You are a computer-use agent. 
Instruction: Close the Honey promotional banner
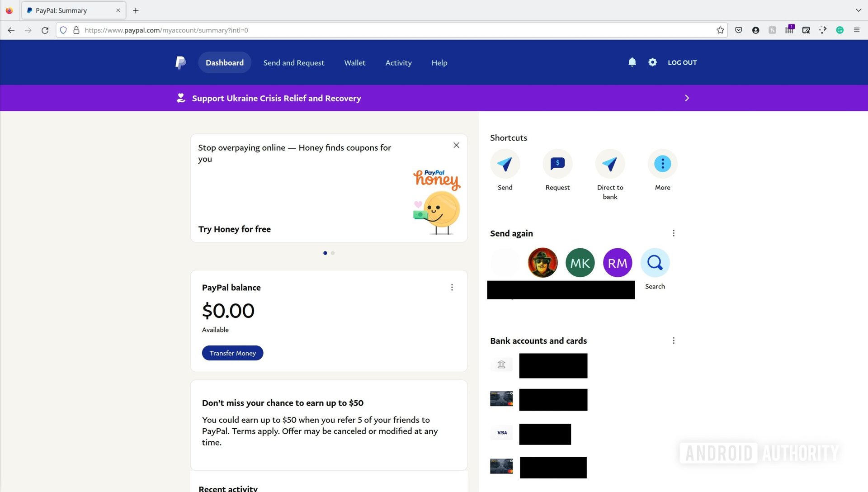coord(457,145)
